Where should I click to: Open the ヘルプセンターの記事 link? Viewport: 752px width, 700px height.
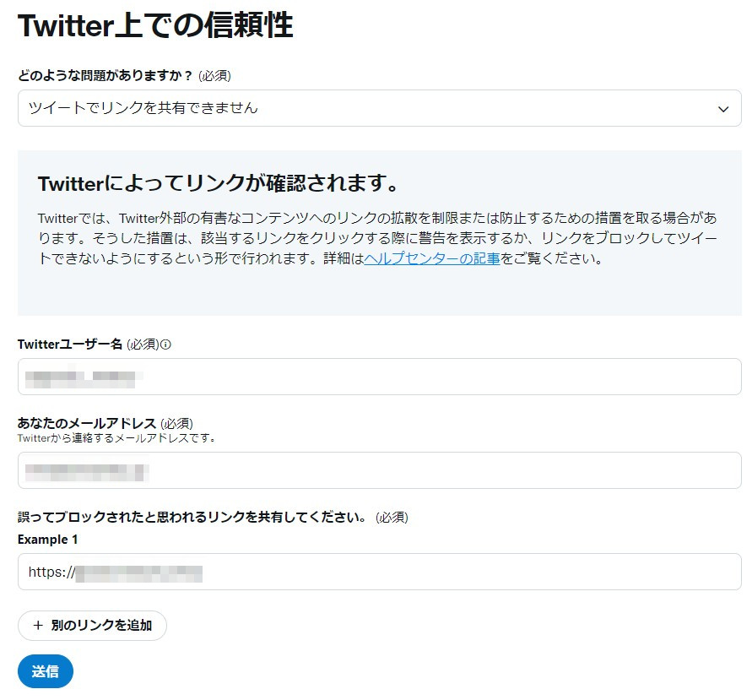point(431,258)
